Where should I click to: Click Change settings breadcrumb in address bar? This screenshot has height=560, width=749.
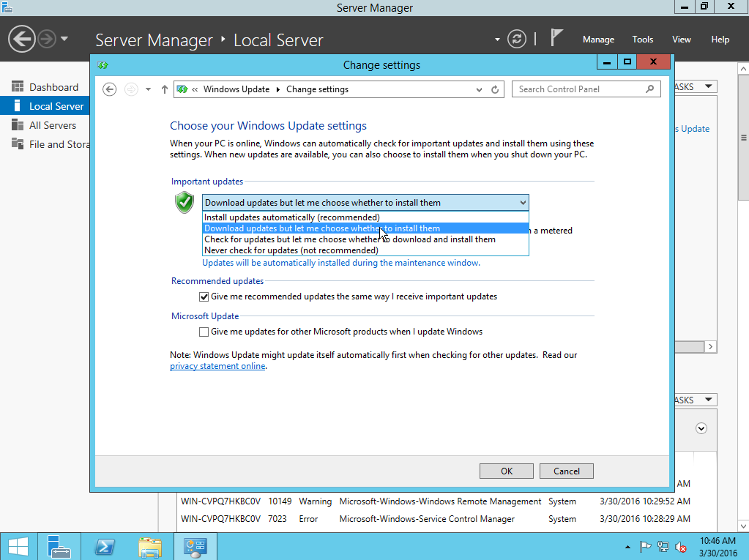[x=317, y=89]
